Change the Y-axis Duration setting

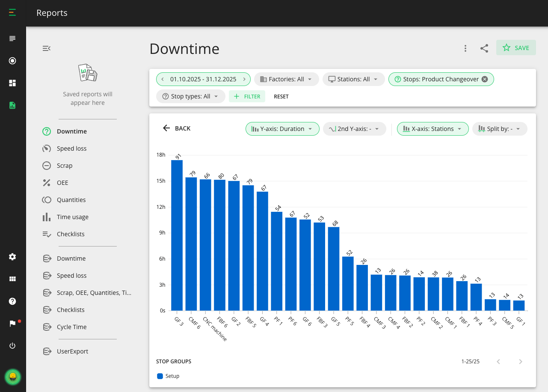coord(282,128)
